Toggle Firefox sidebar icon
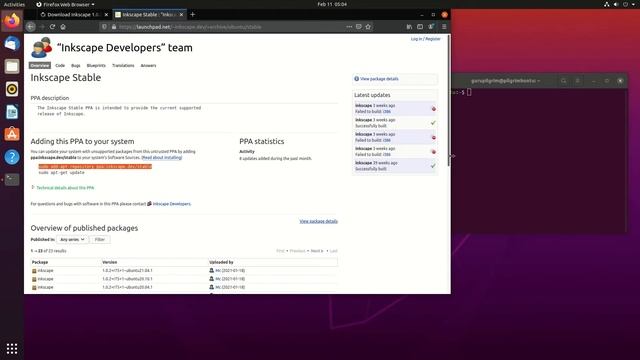The image size is (640, 360). pyautogui.click(x=420, y=27)
